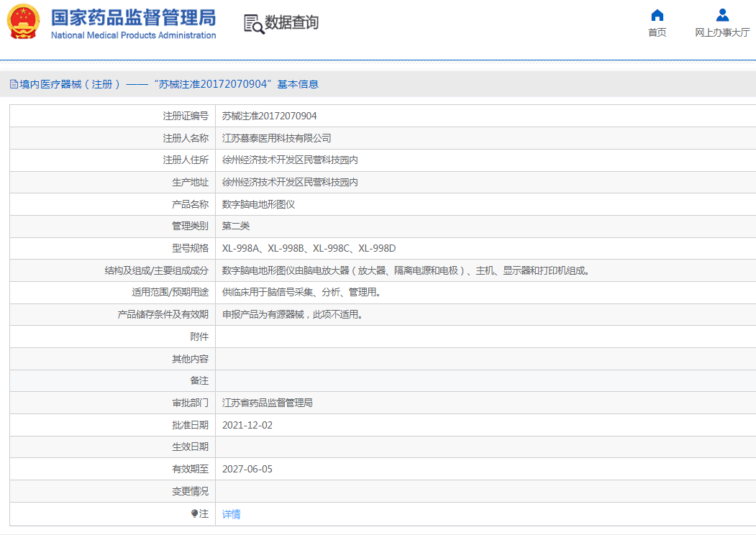Click the 注册证编号 label

186,116
